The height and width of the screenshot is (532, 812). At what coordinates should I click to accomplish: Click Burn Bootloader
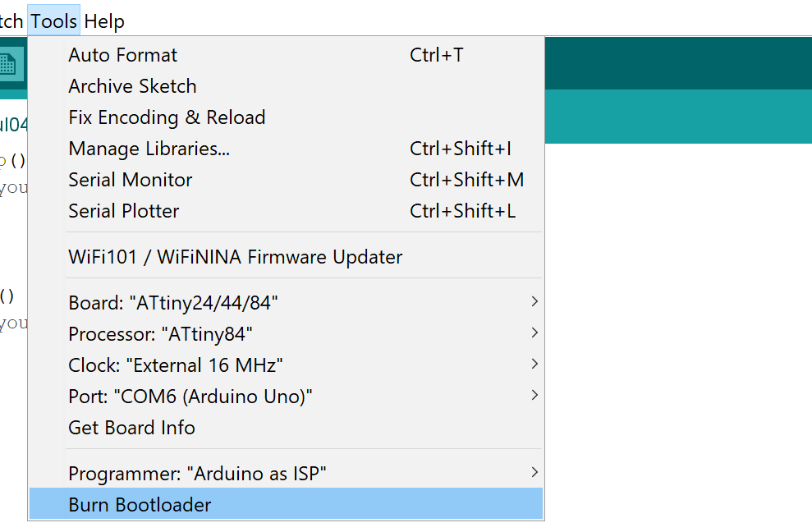140,506
